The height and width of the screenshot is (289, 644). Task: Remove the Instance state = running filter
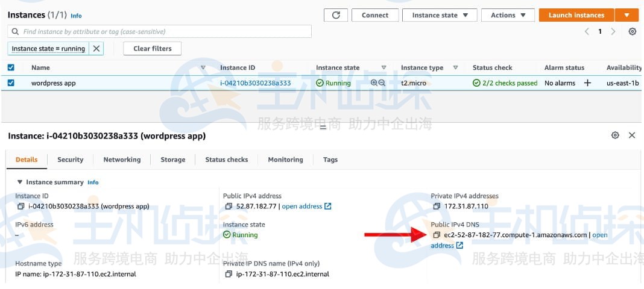[x=96, y=48]
